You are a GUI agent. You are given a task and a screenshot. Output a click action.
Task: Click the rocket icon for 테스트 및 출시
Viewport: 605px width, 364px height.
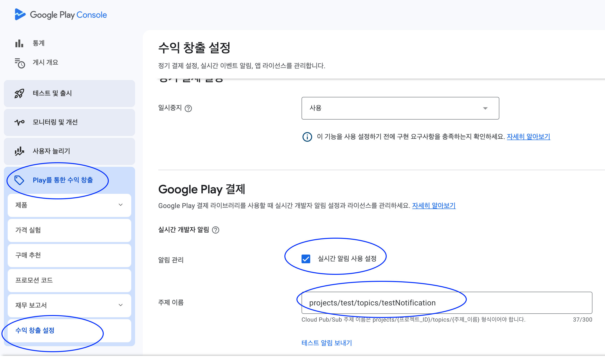pyautogui.click(x=19, y=94)
